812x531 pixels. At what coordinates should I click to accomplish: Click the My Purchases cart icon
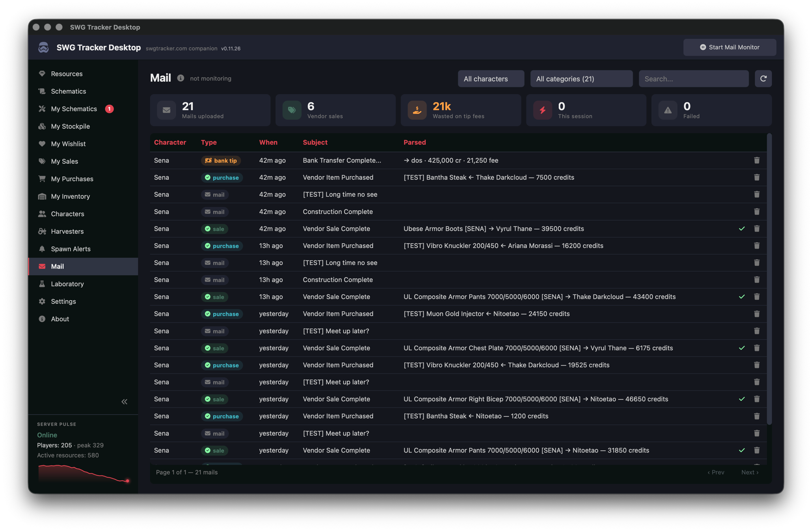[x=42, y=178]
